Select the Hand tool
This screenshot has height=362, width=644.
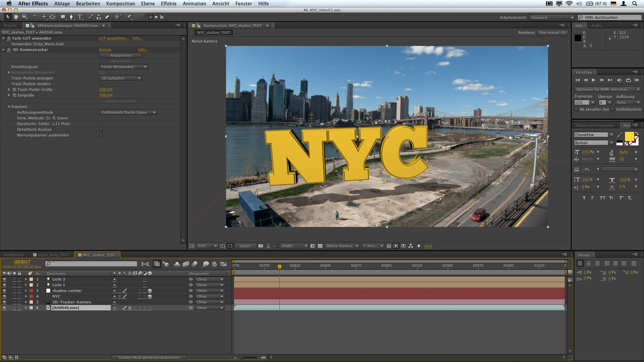click(x=16, y=17)
